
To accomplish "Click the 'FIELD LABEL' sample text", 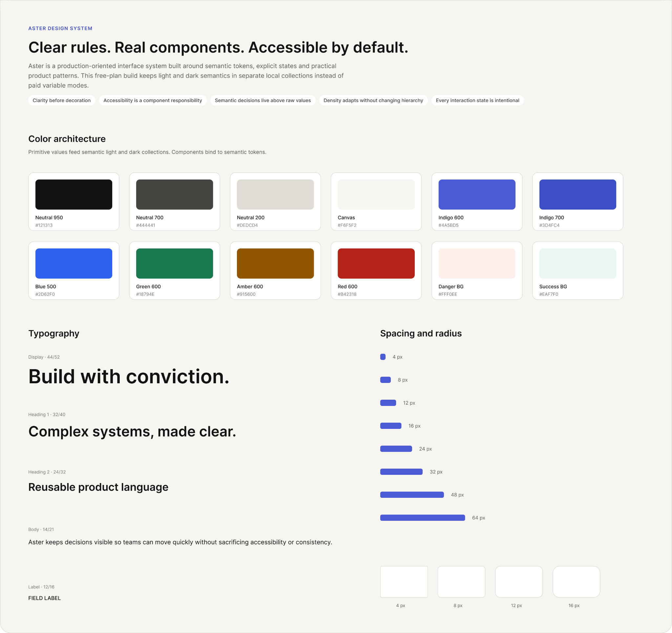I will tap(45, 598).
